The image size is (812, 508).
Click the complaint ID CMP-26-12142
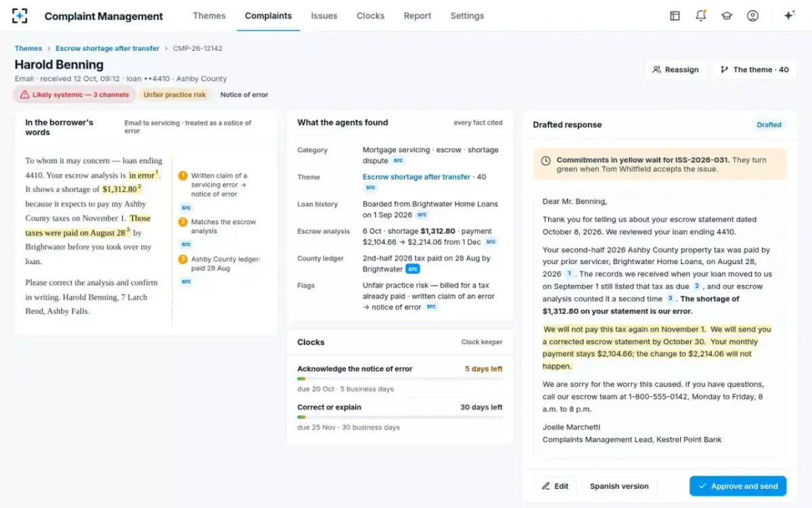pyautogui.click(x=198, y=48)
